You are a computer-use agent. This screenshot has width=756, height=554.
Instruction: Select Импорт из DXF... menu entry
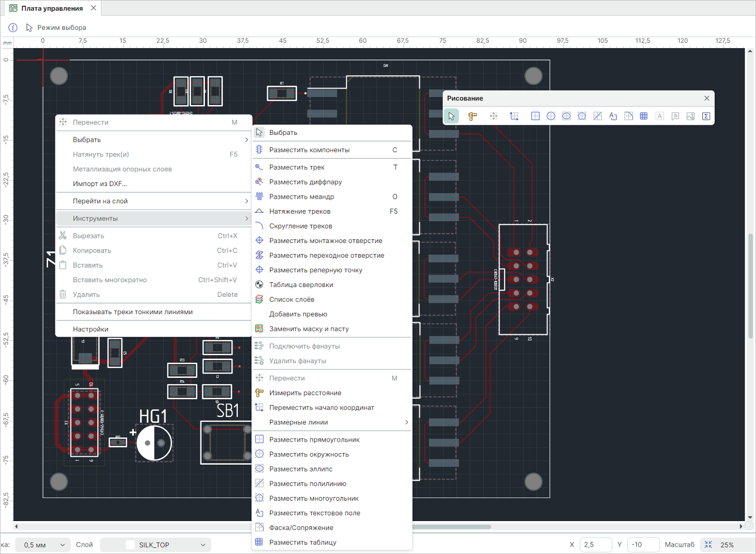coord(100,183)
